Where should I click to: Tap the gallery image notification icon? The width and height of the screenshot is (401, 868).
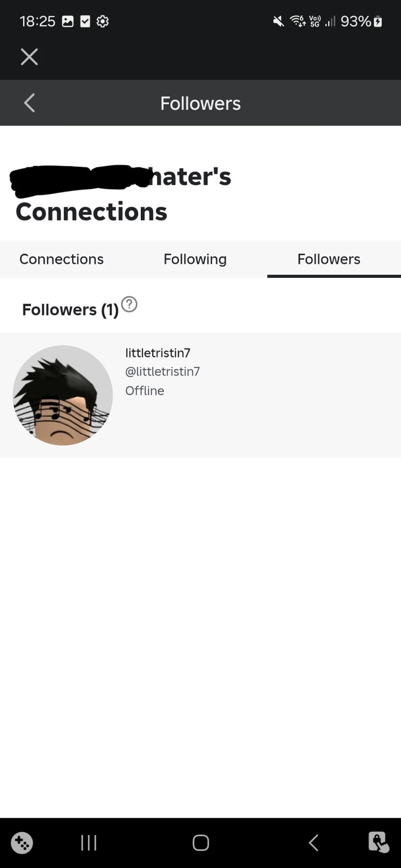click(x=68, y=21)
